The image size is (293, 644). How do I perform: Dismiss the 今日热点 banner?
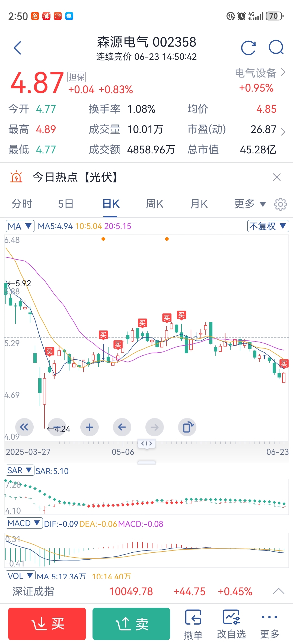[x=276, y=177]
